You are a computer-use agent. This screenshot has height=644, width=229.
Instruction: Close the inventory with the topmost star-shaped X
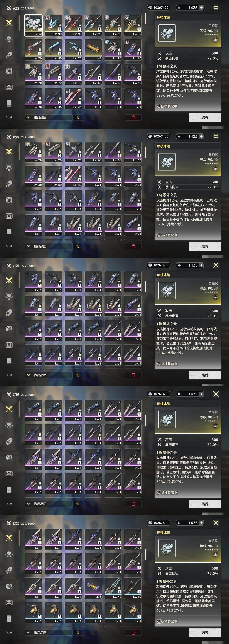click(x=216, y=8)
